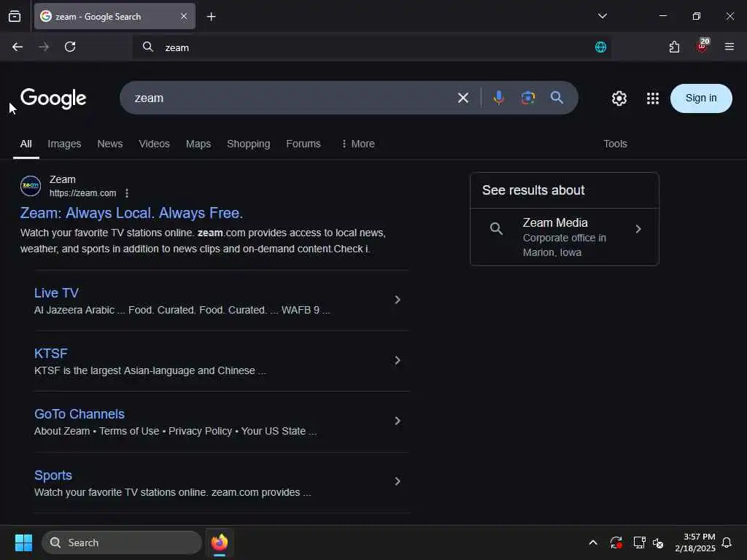
Task: Focus the address bar showing zeam
Action: [371, 47]
